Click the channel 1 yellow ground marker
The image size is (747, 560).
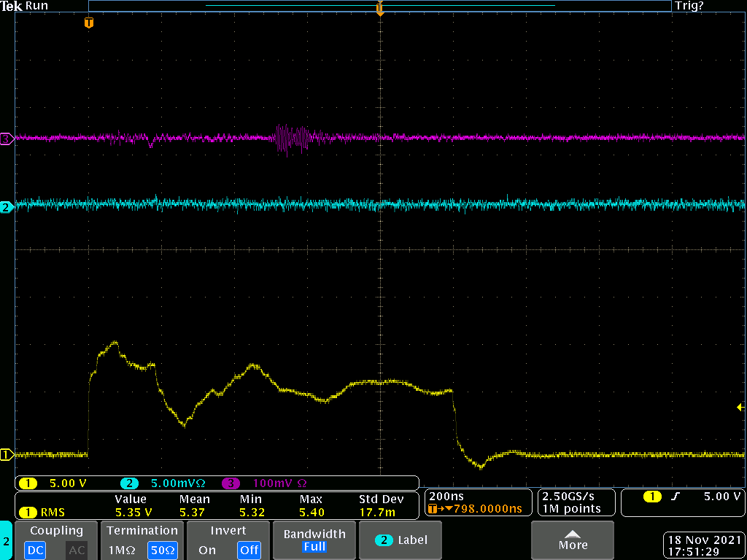pos(7,455)
